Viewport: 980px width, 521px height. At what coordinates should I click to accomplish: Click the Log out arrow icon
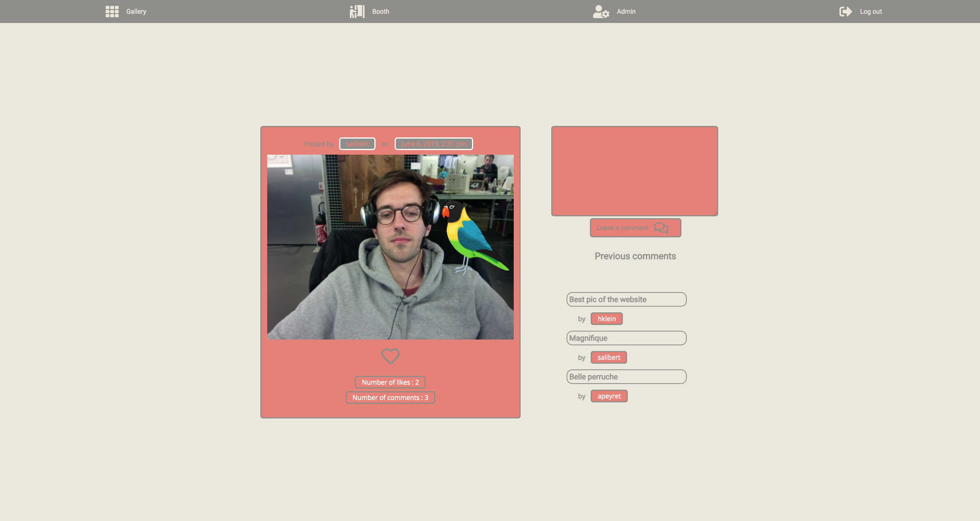point(845,11)
